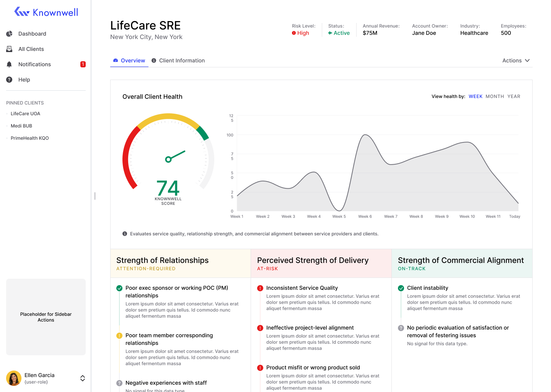Click the sidebar resize handle

(95, 196)
